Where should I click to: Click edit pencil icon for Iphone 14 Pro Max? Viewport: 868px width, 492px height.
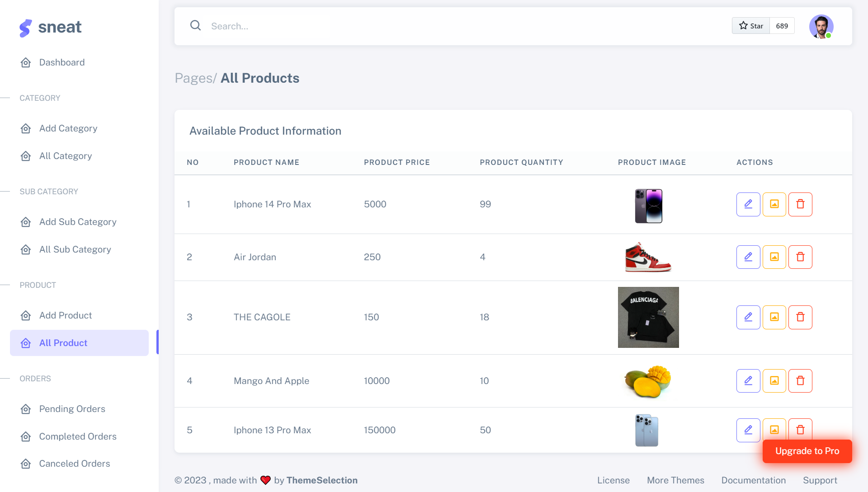pyautogui.click(x=748, y=204)
